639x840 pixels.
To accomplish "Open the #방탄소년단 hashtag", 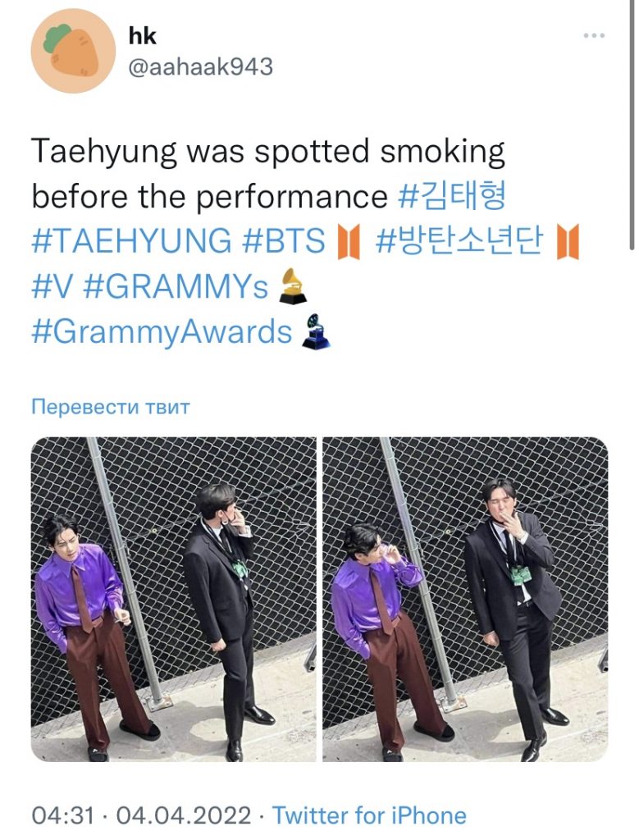I will pyautogui.click(x=459, y=240).
